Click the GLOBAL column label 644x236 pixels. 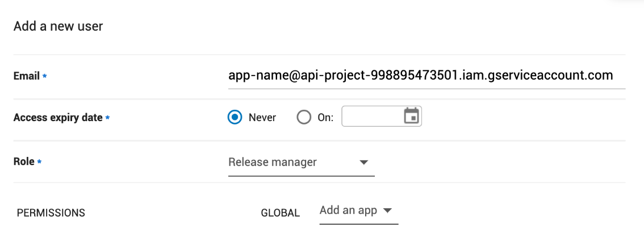(x=280, y=213)
